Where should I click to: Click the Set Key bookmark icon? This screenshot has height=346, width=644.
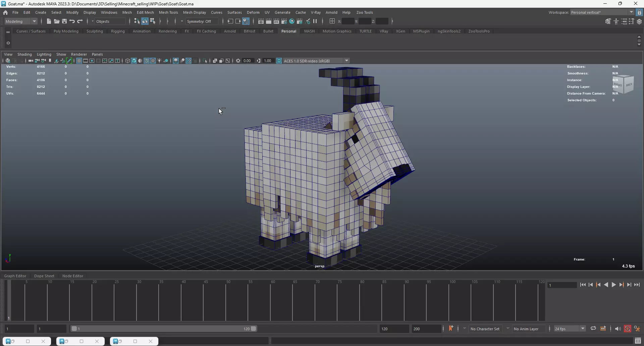tap(451, 329)
